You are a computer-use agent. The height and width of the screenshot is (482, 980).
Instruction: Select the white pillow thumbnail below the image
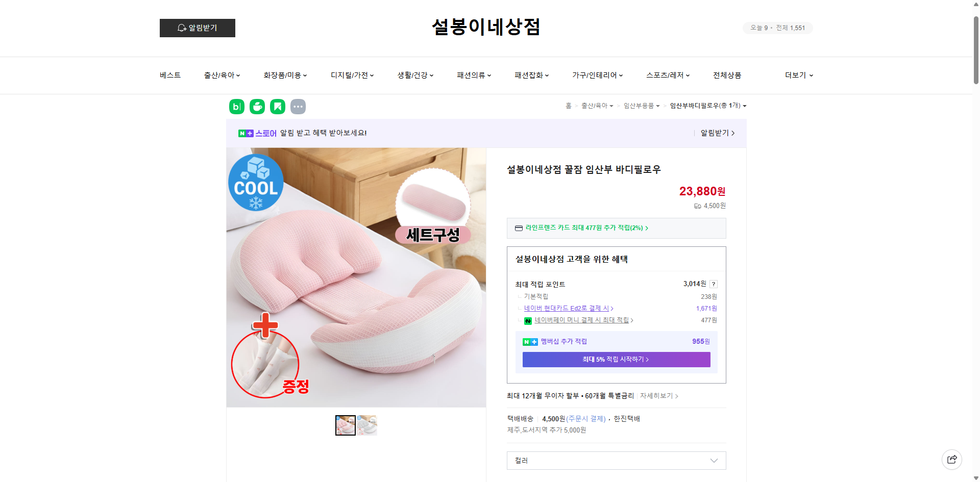[366, 425]
